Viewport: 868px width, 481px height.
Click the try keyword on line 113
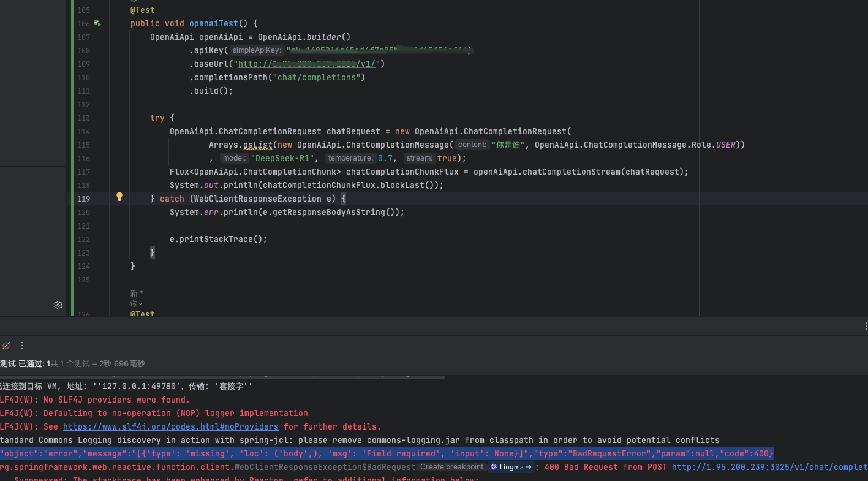point(157,118)
